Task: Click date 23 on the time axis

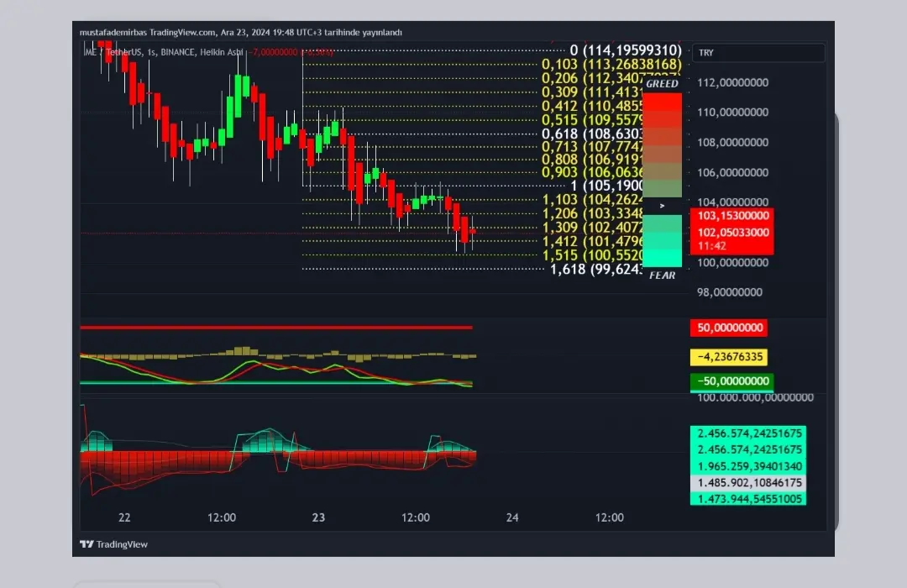Action: pos(319,518)
